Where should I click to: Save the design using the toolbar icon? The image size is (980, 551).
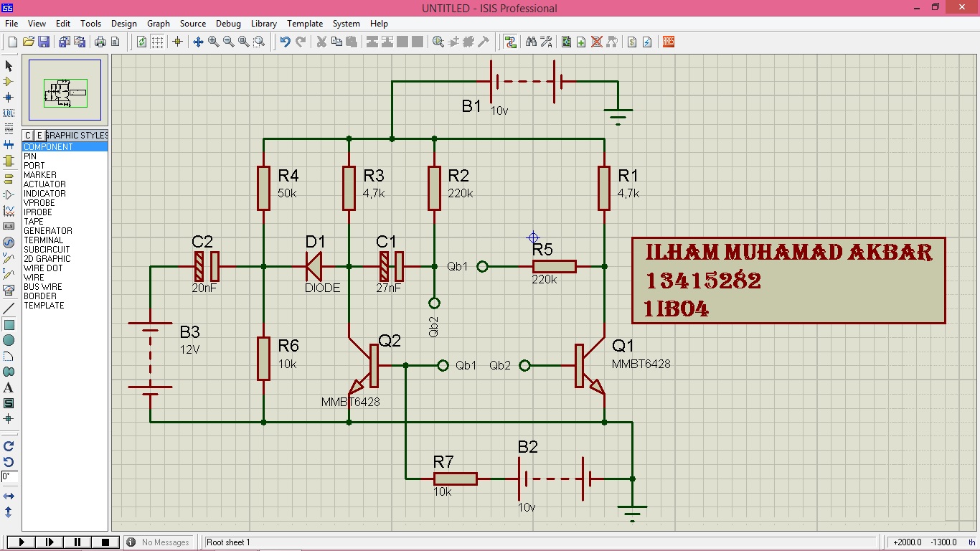(43, 41)
